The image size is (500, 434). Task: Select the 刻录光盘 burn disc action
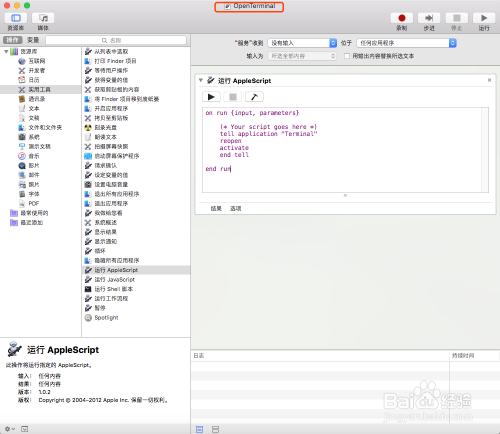coord(106,127)
